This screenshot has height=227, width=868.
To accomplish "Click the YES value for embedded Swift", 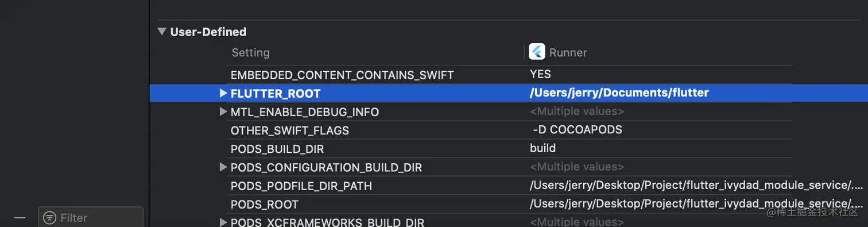I will (x=540, y=74).
